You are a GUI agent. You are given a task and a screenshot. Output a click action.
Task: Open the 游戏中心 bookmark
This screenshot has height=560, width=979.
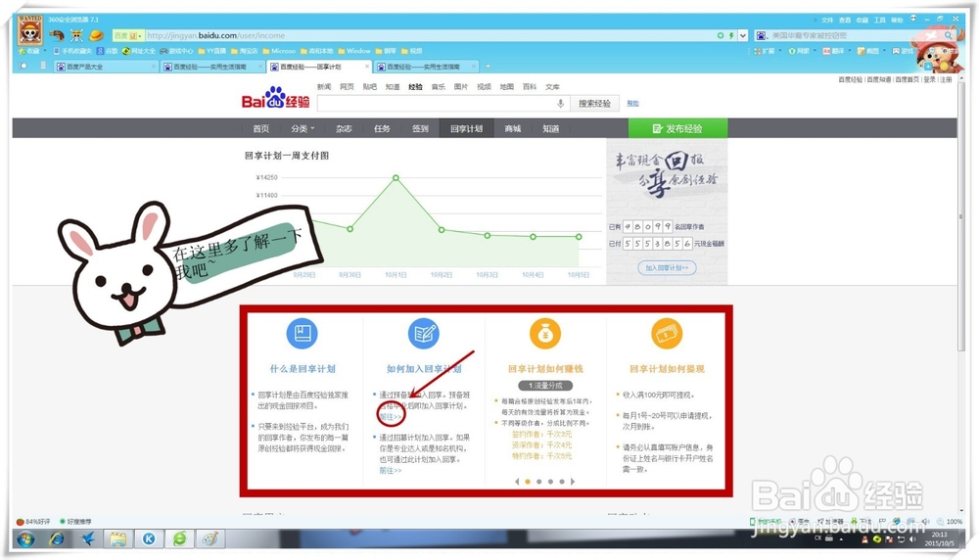[x=176, y=51]
